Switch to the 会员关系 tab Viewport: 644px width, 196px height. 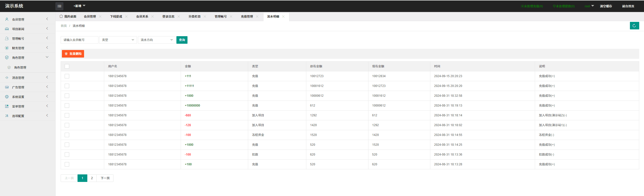point(142,17)
